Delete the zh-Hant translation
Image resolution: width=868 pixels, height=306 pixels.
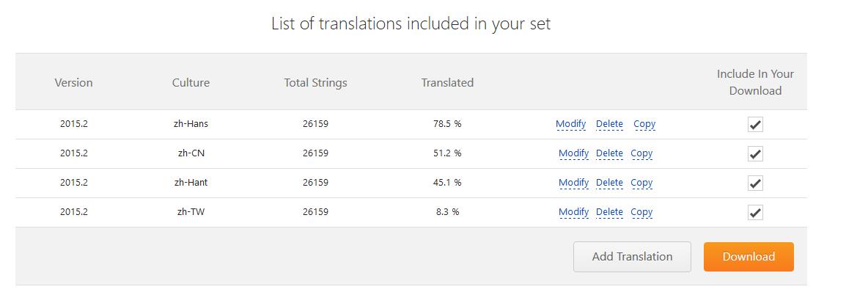pyautogui.click(x=609, y=183)
